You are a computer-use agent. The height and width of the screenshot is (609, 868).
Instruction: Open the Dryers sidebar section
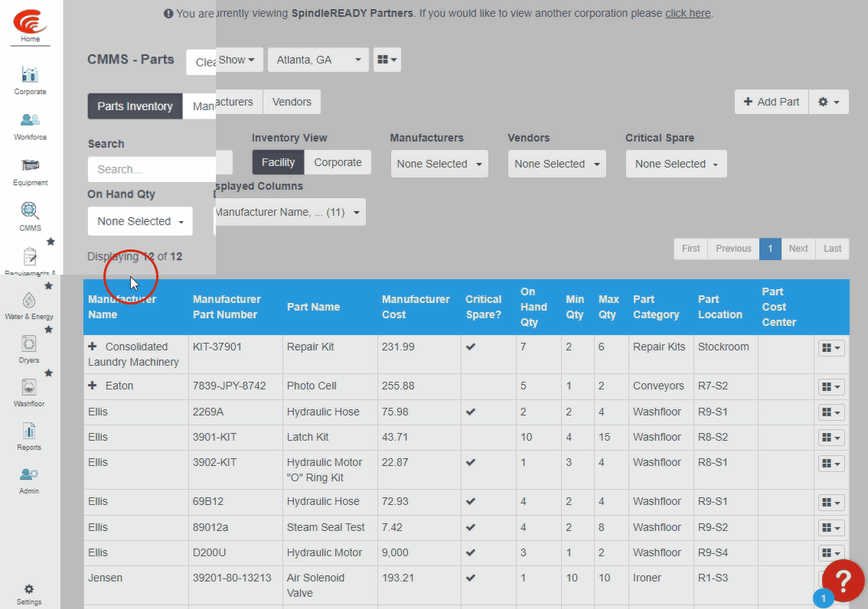pyautogui.click(x=29, y=350)
